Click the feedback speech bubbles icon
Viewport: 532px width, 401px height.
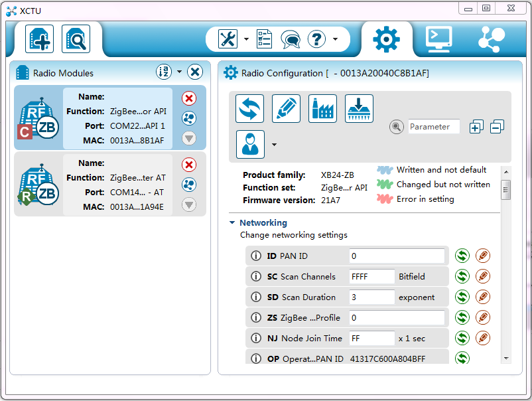click(291, 39)
